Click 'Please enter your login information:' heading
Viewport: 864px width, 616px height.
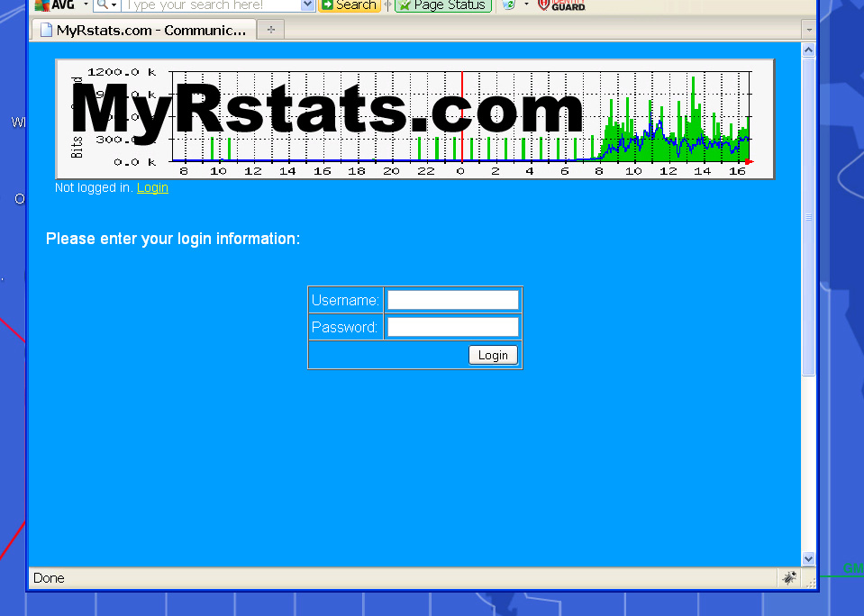point(173,239)
